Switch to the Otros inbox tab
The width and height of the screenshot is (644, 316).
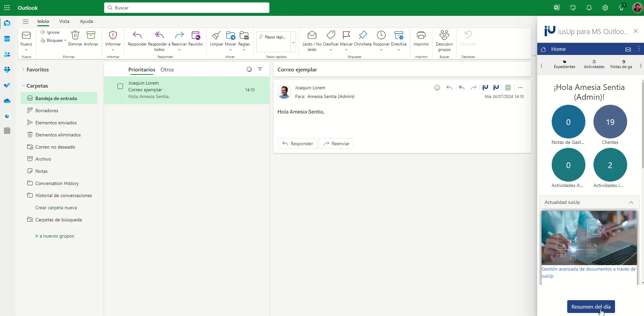[x=167, y=70]
